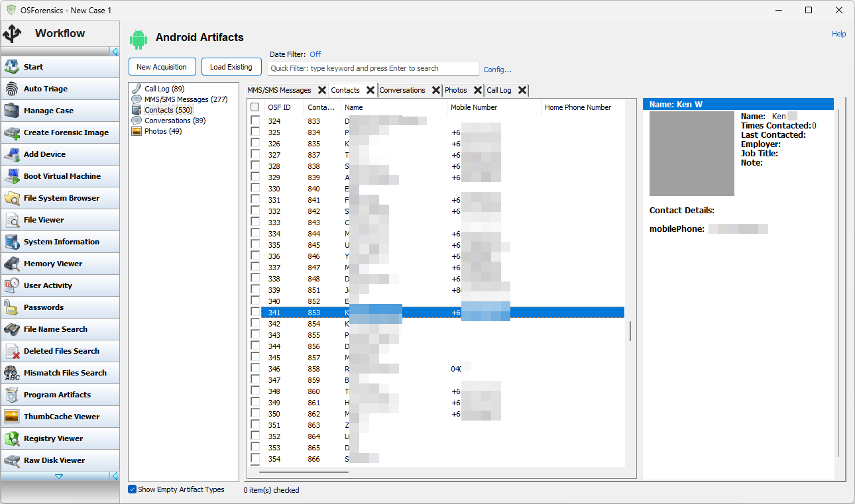Check the box for OSF ID 341
Image resolution: width=855 pixels, height=504 pixels.
click(255, 312)
